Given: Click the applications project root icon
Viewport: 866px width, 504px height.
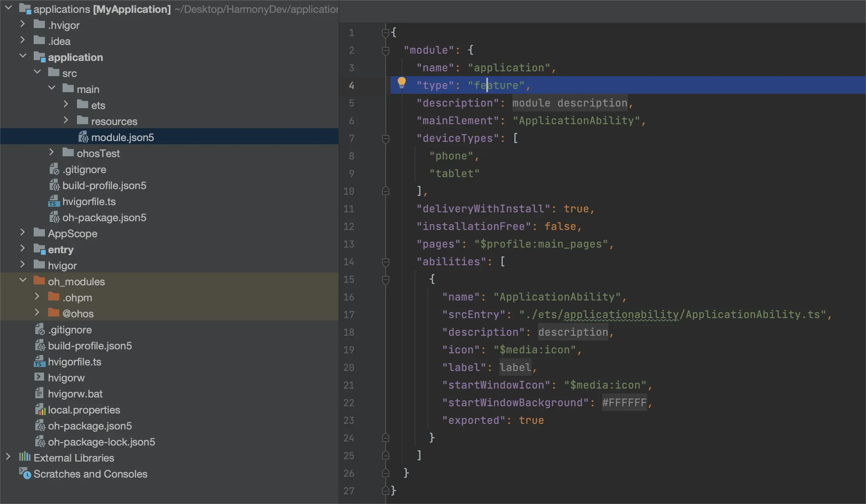Looking at the screenshot, I should pos(25,9).
